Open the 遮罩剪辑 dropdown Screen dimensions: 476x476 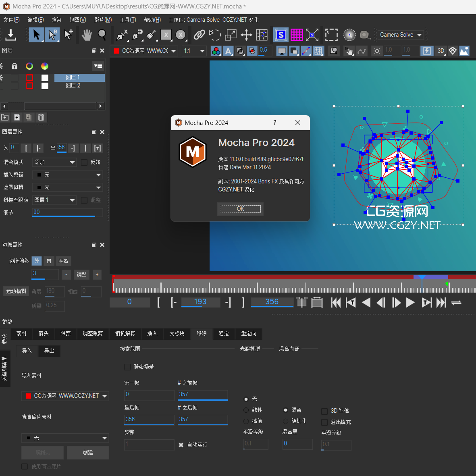67,187
